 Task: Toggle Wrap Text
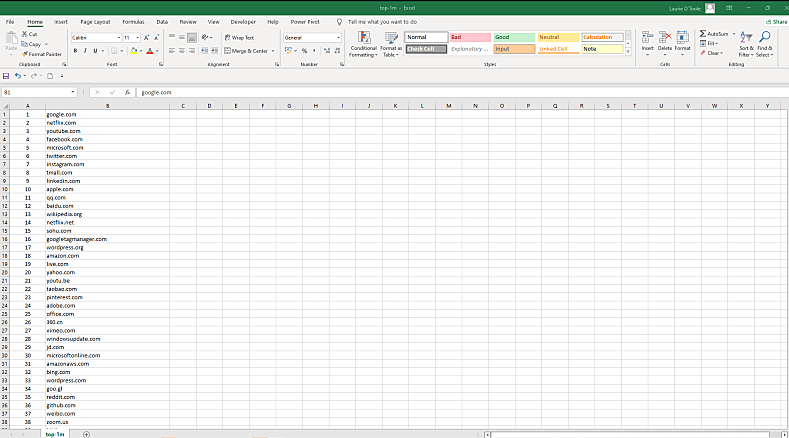[x=240, y=38]
